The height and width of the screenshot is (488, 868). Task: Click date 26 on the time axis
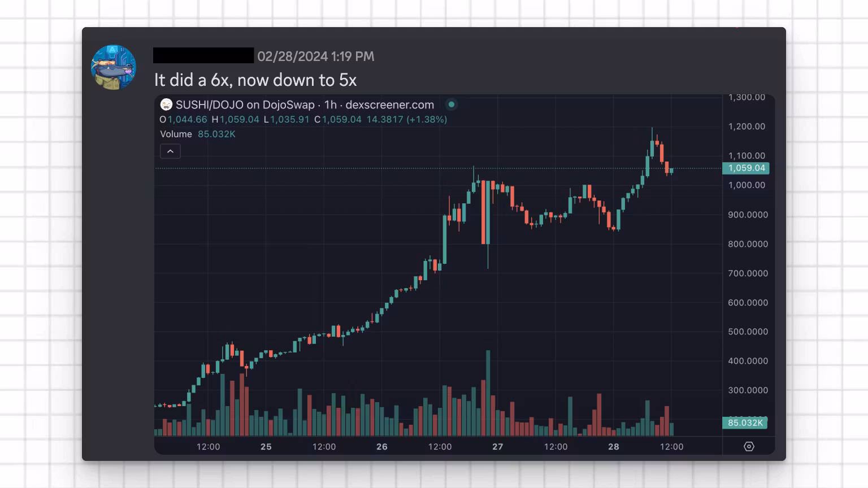coord(382,447)
